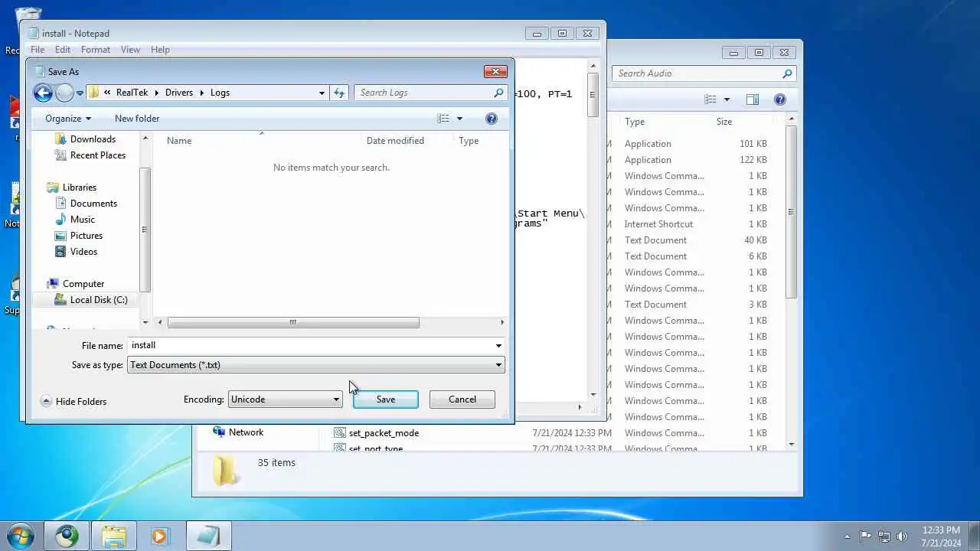Click the Action Center flag tray icon
Screen dimensions: 980x551
pyautogui.click(x=865, y=536)
